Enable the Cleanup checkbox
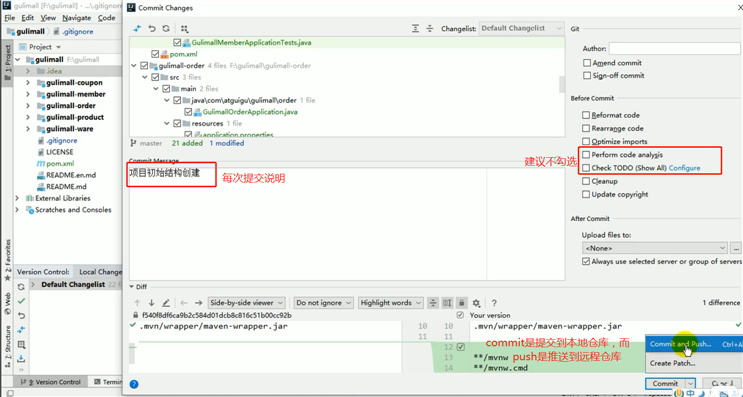 pyautogui.click(x=586, y=181)
